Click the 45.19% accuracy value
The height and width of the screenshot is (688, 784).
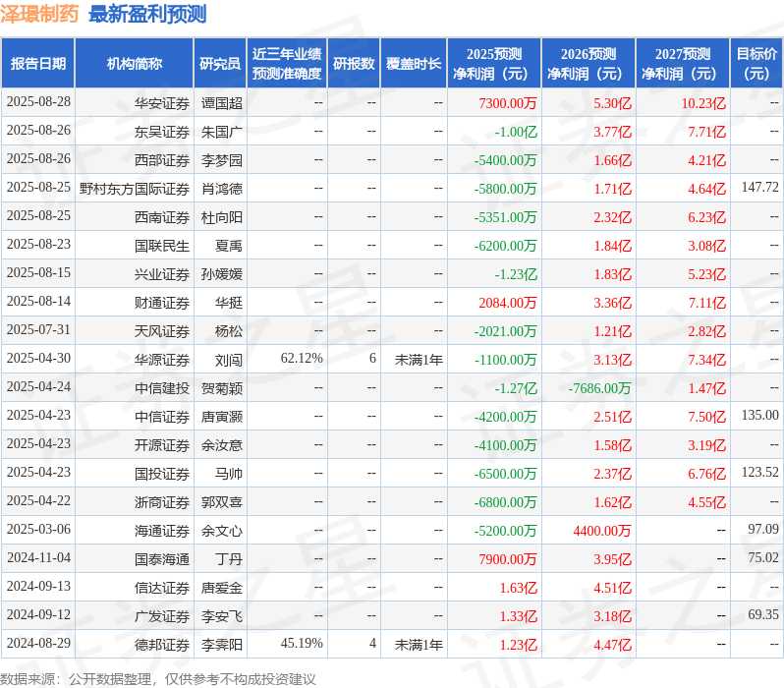tap(302, 644)
